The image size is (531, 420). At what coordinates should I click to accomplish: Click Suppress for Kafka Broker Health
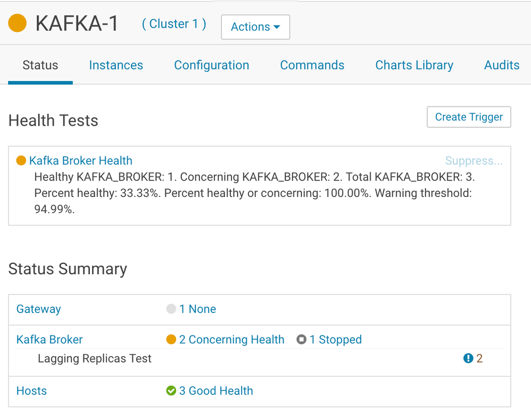[x=474, y=161]
